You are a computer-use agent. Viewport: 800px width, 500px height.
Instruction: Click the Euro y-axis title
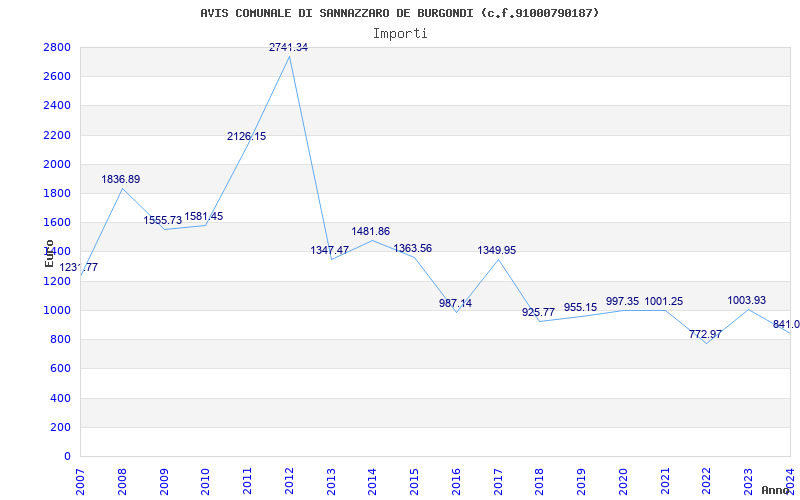click(49, 253)
